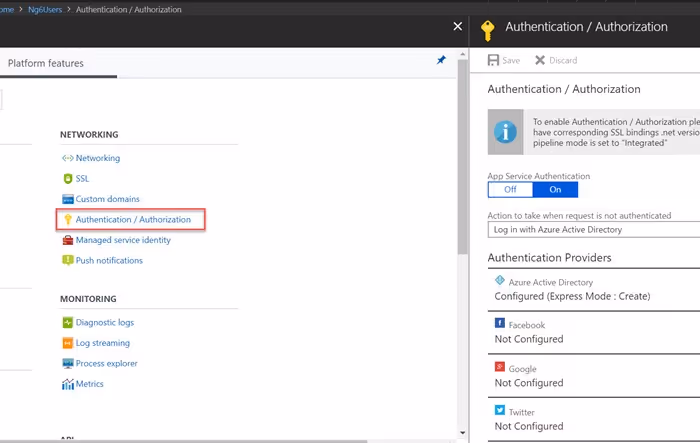The height and width of the screenshot is (443, 700).
Task: Click the Managed service identity toolbox icon
Action: (x=67, y=240)
